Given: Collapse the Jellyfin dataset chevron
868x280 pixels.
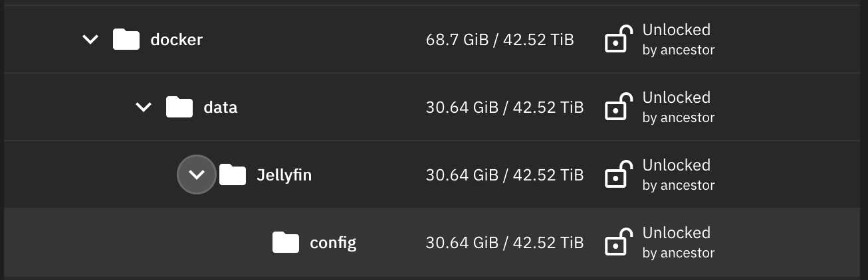Looking at the screenshot, I should tap(197, 175).
